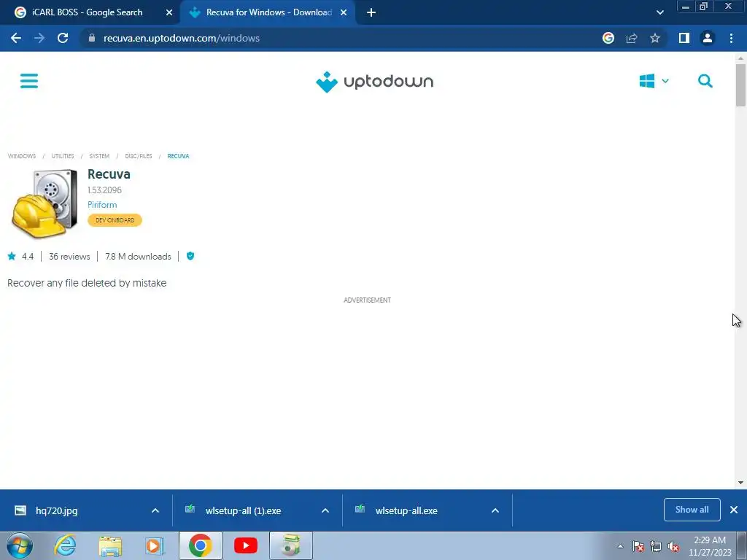The height and width of the screenshot is (560, 747).
Task: Open the Piriform developer link
Action: pyautogui.click(x=102, y=205)
